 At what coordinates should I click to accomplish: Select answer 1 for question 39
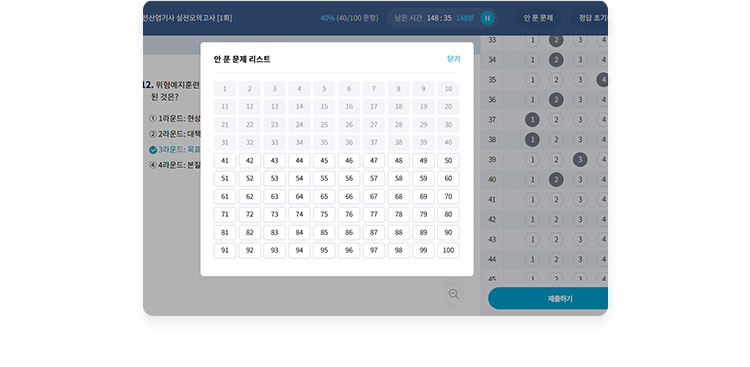click(x=532, y=160)
